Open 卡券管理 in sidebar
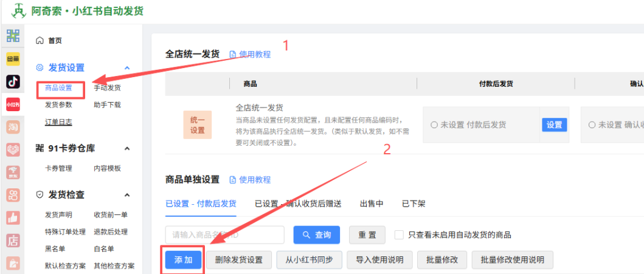644x274 pixels. click(x=58, y=168)
